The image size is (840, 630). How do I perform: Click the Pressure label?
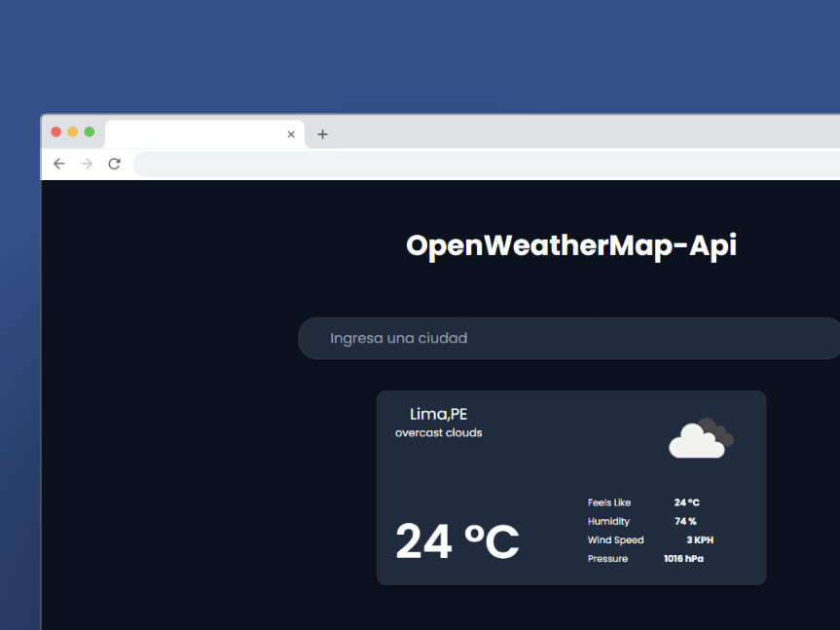point(607,559)
